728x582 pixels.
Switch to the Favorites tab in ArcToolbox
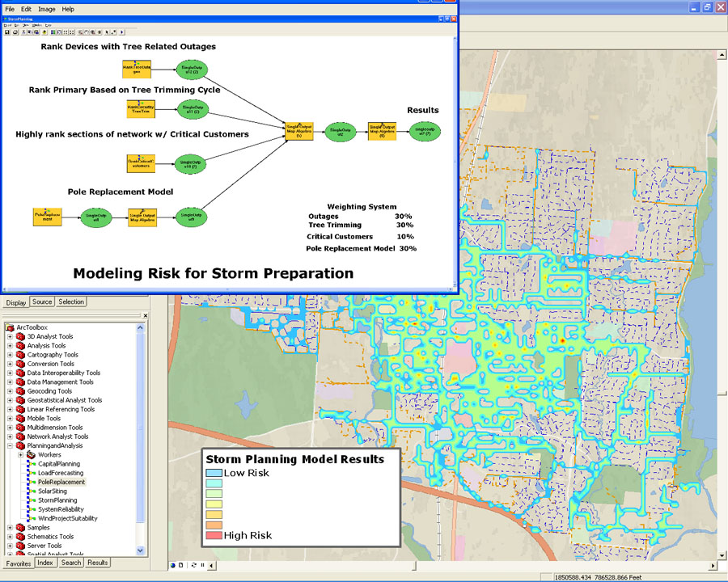tap(19, 563)
